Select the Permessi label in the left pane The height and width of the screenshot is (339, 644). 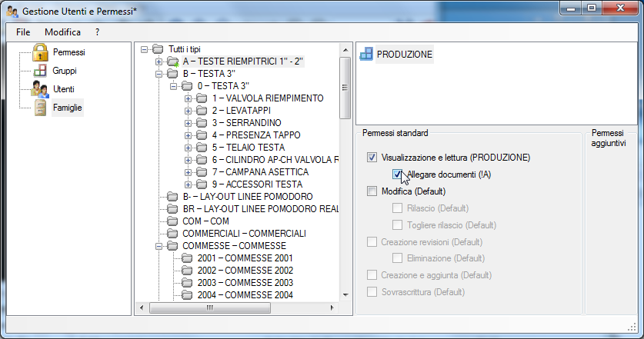click(69, 52)
